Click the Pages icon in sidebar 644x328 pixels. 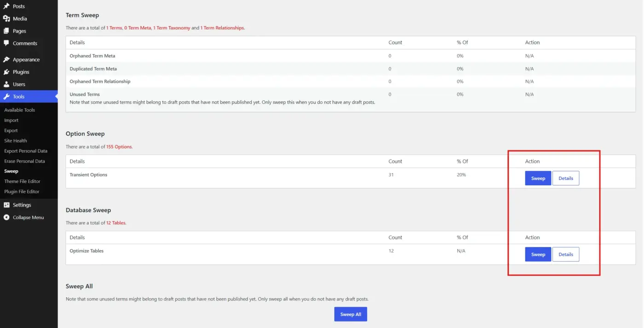point(6,31)
